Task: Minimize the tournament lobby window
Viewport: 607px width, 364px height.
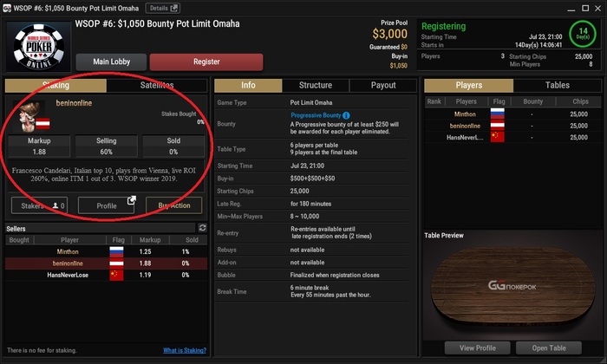Action: pos(571,8)
